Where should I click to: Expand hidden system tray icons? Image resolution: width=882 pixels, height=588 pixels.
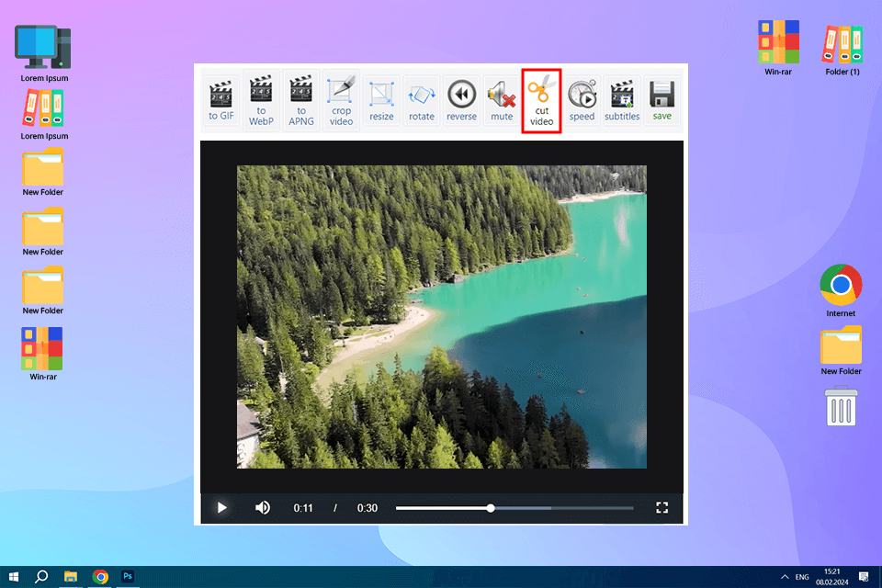coord(785,577)
